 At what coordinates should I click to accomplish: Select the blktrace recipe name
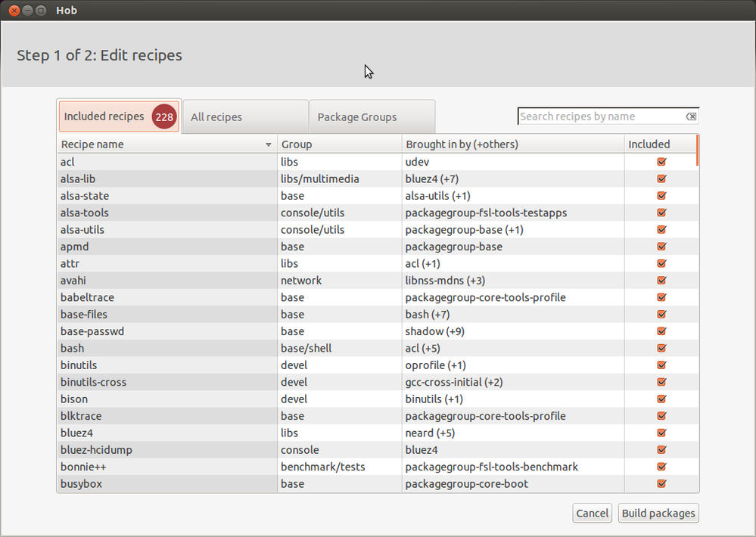(x=80, y=416)
